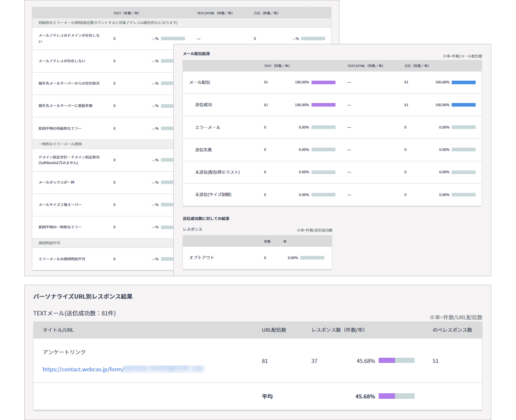This screenshot has width=516, height=420.
Task: Click the パーソナライズURL別レスポンス結果 heading
Action: (83, 296)
